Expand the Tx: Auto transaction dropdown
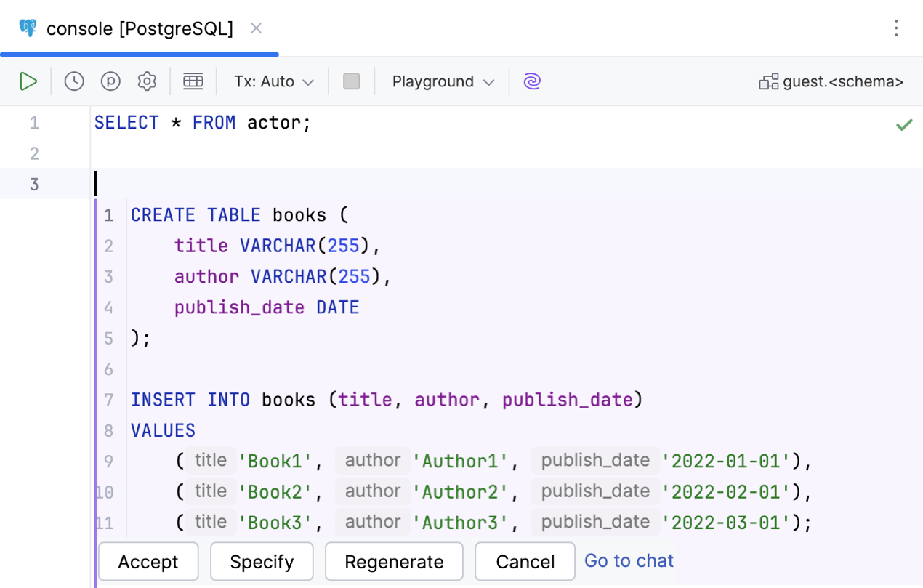 [273, 81]
